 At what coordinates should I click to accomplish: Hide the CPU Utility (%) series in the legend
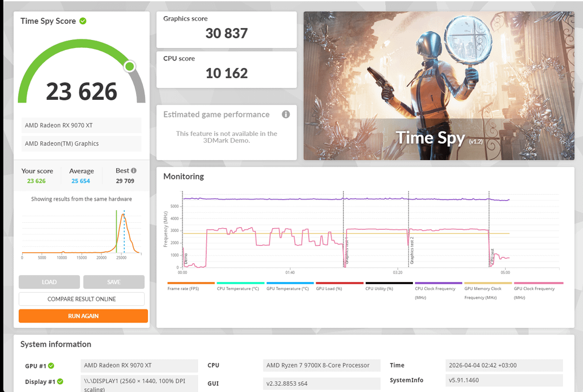[x=389, y=288]
